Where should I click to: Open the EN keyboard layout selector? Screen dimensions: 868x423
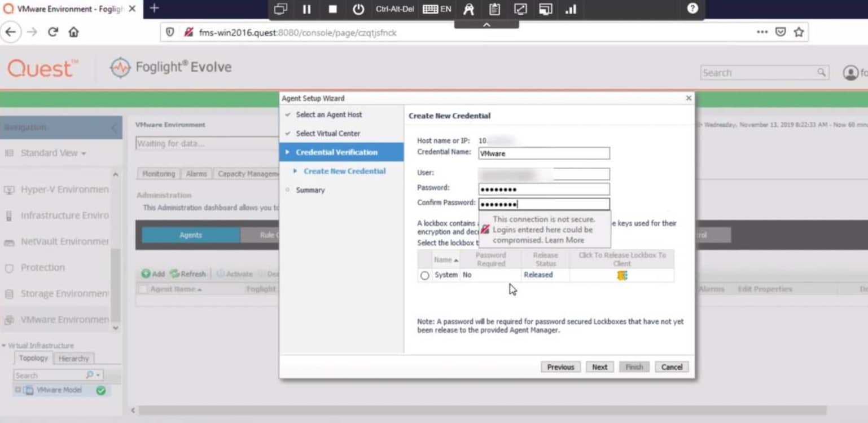click(437, 9)
